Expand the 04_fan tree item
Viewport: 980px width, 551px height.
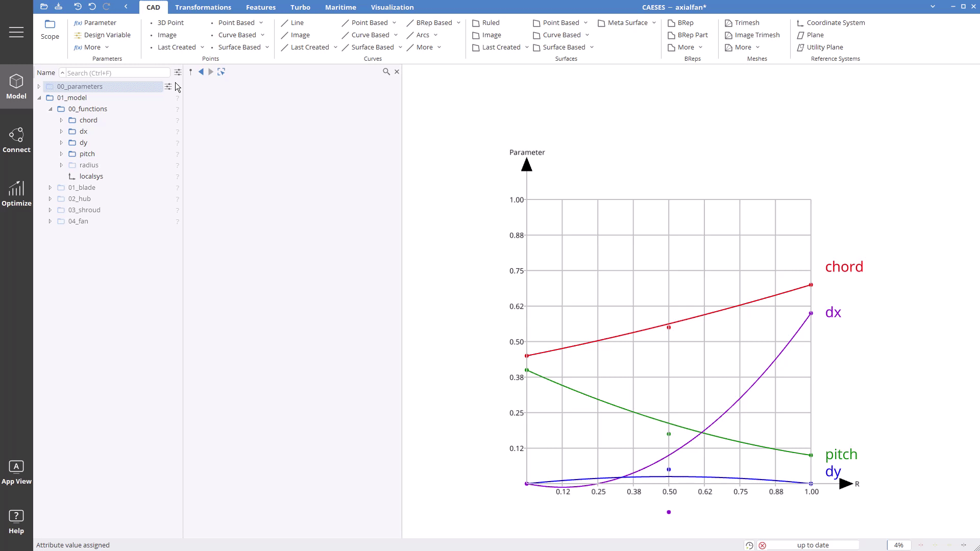point(51,221)
